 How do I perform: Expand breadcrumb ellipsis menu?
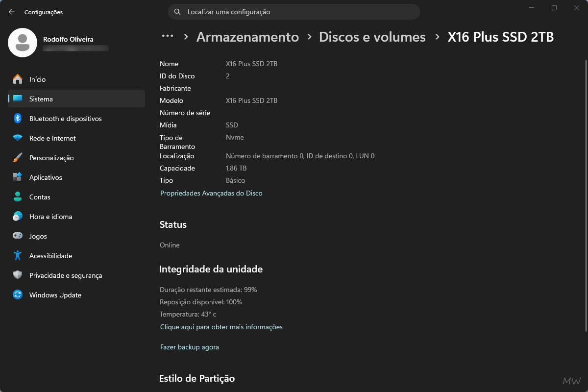168,36
